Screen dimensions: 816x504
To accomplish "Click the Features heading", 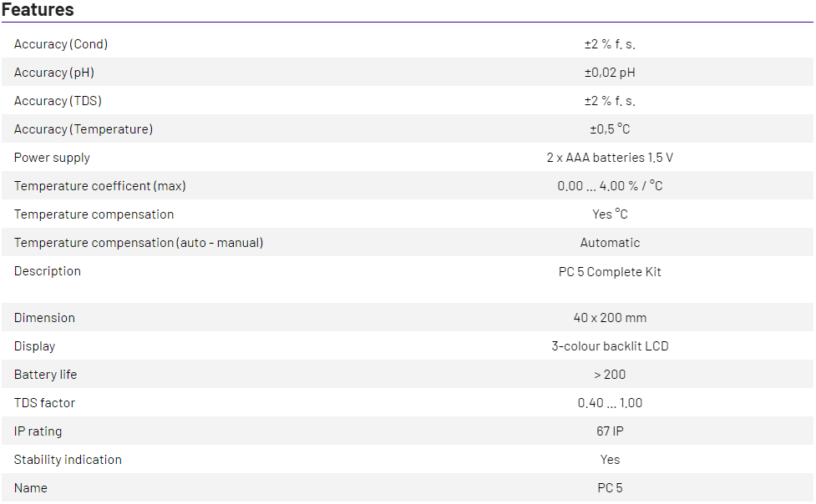I will point(38,10).
